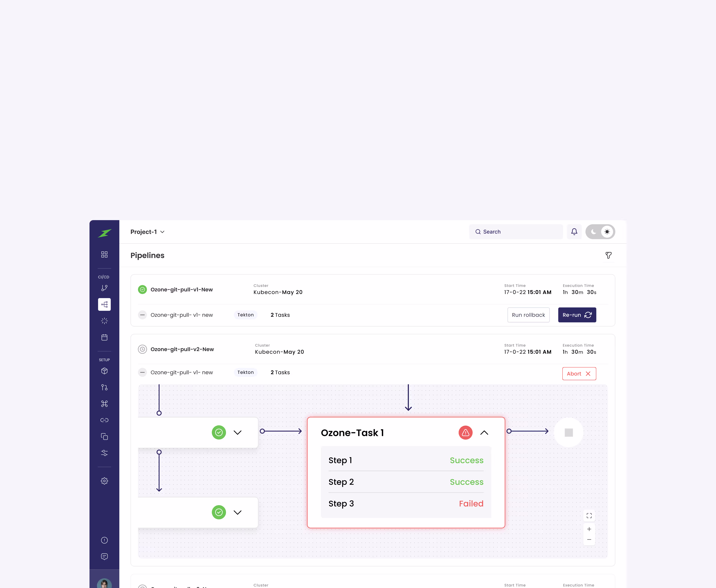This screenshot has width=716, height=588.
Task: Click the notification bell icon
Action: tap(574, 232)
